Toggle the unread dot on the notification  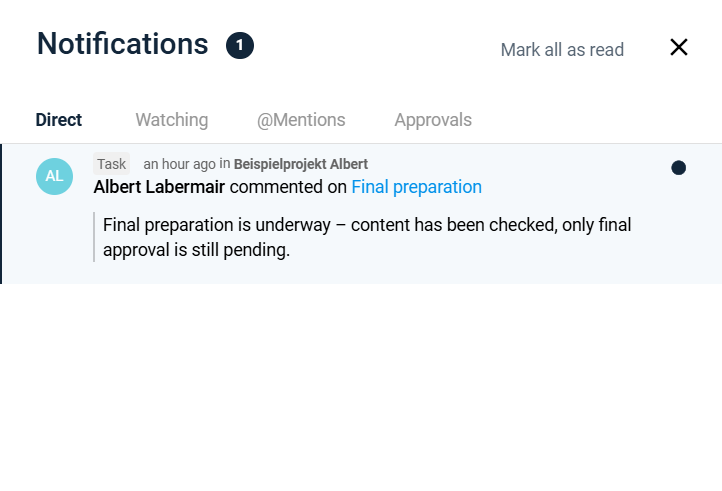pos(678,168)
